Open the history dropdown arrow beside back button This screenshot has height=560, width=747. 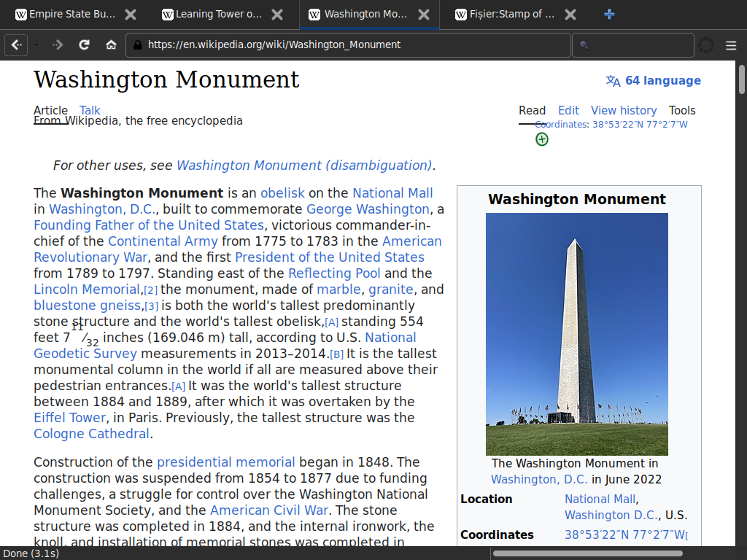[36, 44]
